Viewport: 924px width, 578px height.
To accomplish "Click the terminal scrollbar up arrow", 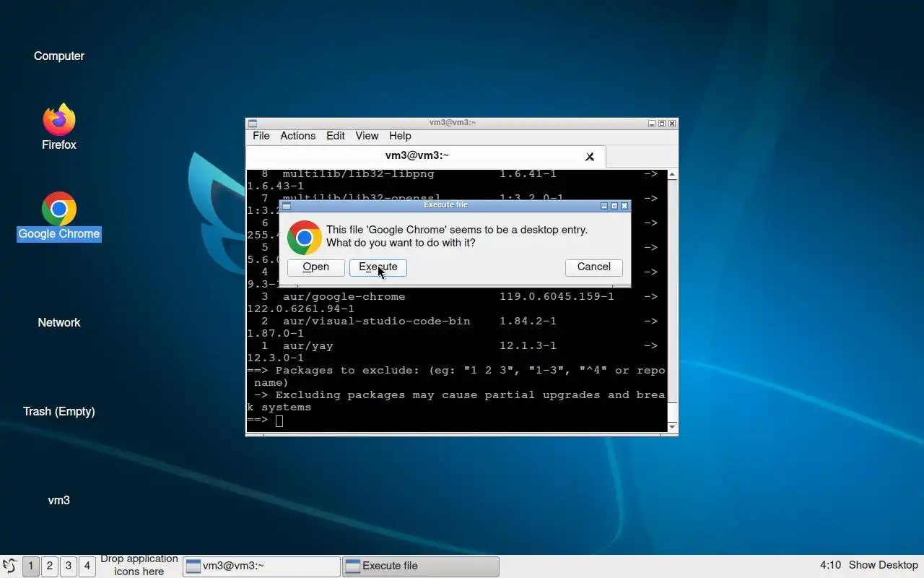I will pos(672,175).
